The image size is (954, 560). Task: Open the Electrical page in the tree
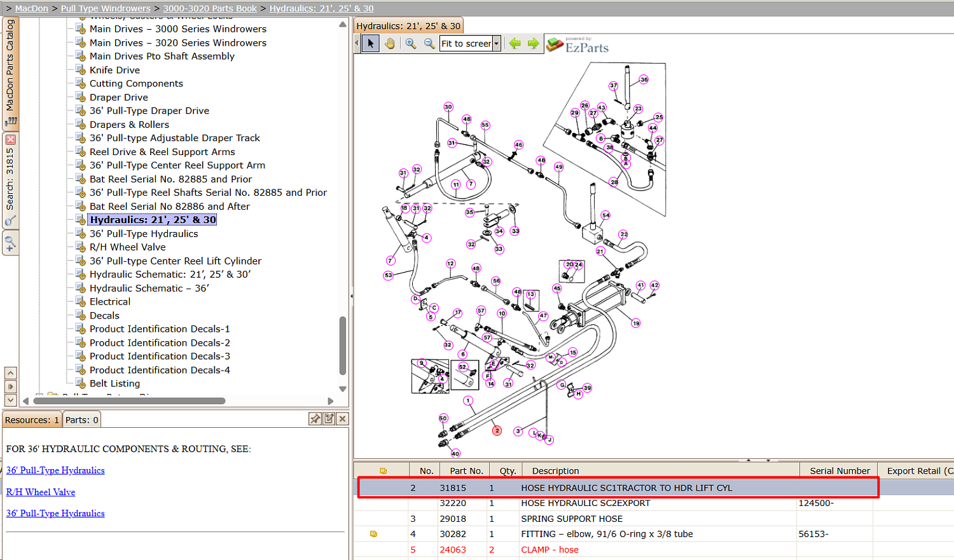[110, 302]
